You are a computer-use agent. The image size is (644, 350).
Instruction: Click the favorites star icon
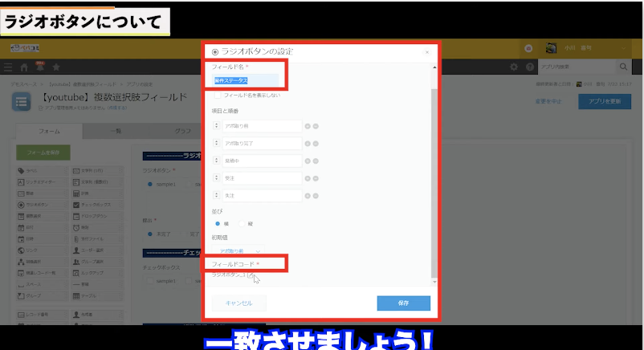pos(56,67)
